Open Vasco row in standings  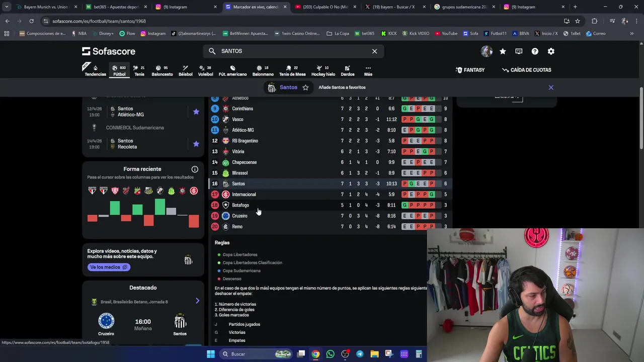coord(330,119)
